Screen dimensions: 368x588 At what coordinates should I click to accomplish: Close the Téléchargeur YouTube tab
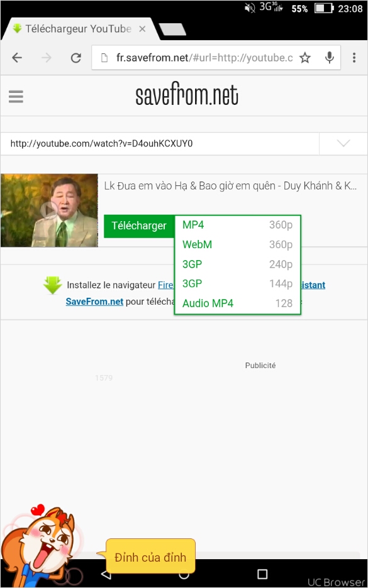142,29
